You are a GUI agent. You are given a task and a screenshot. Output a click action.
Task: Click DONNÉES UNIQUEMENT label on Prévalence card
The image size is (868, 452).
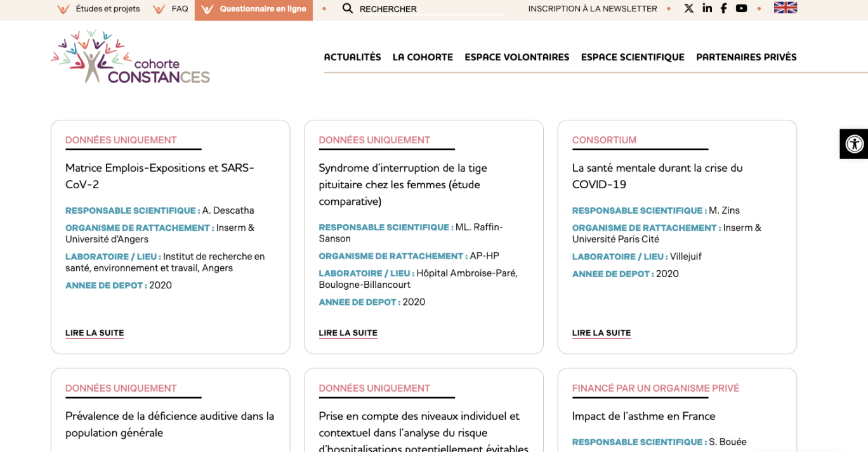click(121, 389)
